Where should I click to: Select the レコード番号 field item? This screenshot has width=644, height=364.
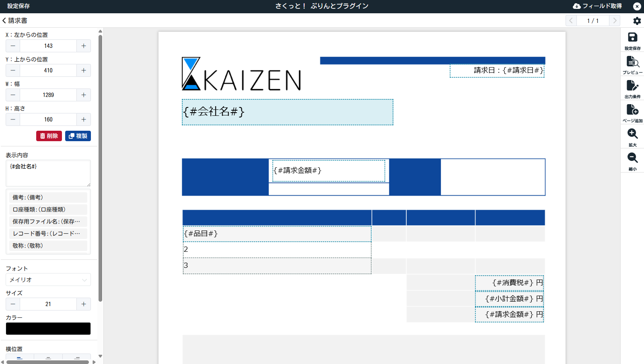pyautogui.click(x=48, y=234)
